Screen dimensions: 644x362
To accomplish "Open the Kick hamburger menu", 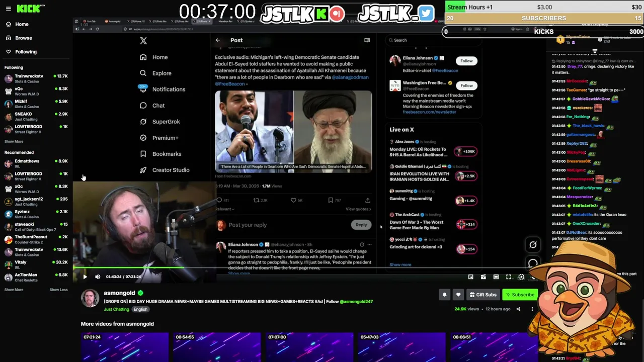I will point(8,9).
